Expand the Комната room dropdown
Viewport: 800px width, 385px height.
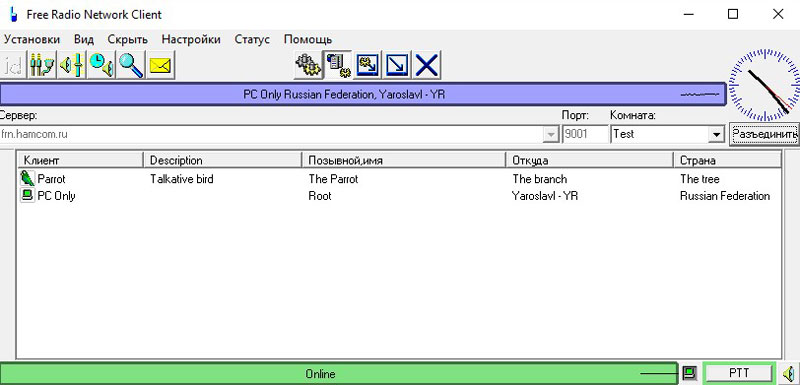[x=716, y=135]
